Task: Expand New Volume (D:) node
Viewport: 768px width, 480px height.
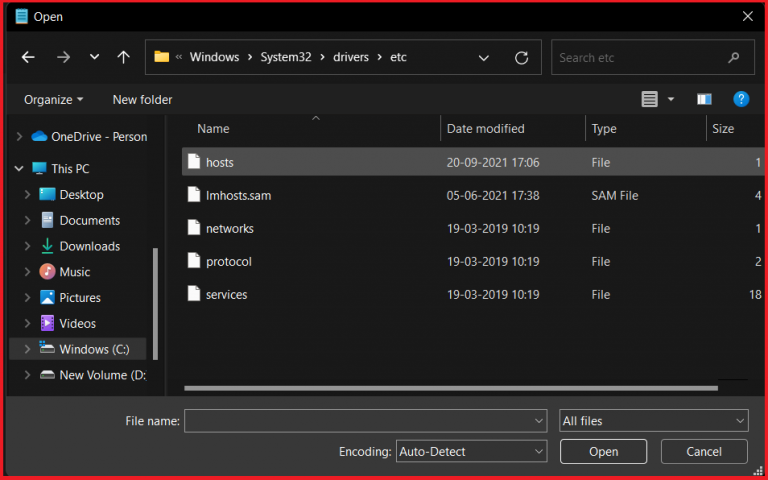Action: (27, 375)
